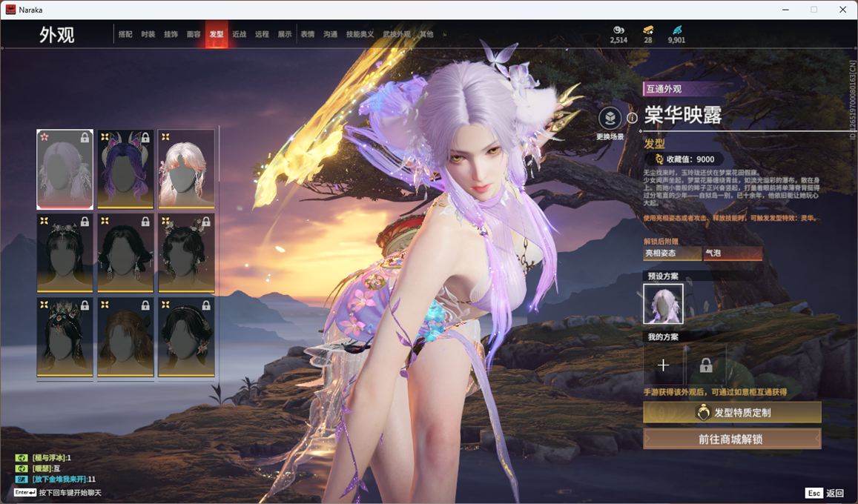Open the 挂饰 (accessory) tab
This screenshot has width=858, height=504.
coord(171,34)
